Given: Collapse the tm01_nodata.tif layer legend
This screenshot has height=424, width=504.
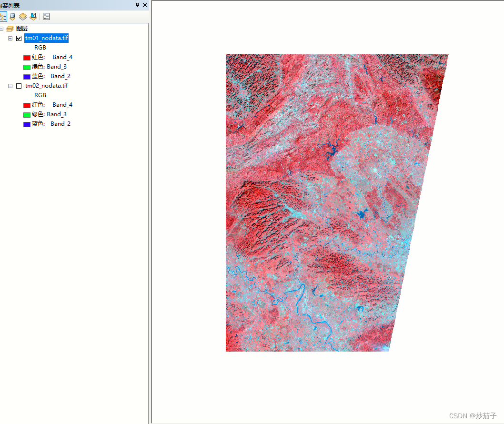Looking at the screenshot, I should coord(10,38).
